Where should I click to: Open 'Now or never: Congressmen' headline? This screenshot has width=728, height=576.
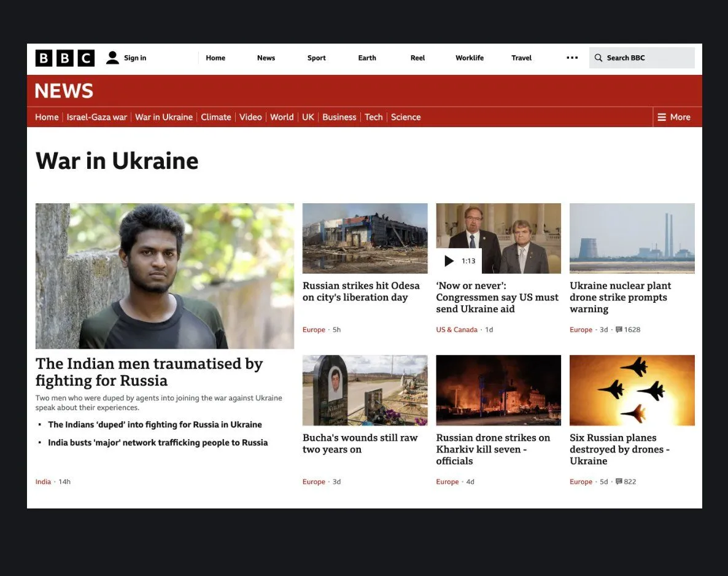tap(497, 297)
